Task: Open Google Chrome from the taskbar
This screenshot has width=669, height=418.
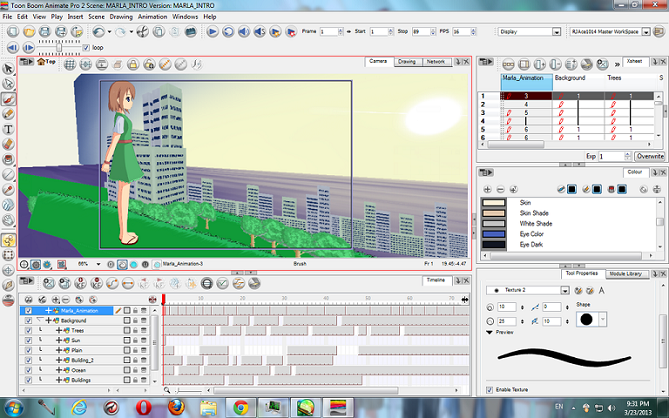Action: coord(240,406)
